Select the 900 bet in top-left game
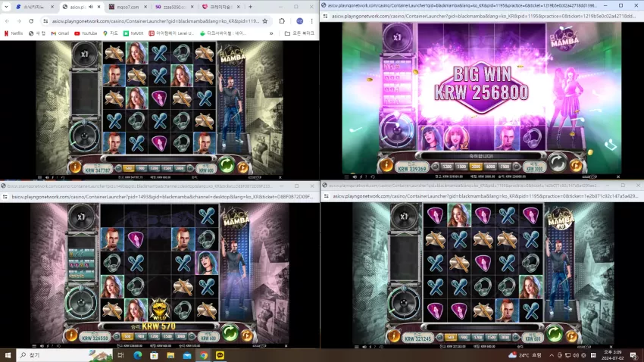Image resolution: width=644 pixels, height=362 pixels. pyautogui.click(x=142, y=168)
